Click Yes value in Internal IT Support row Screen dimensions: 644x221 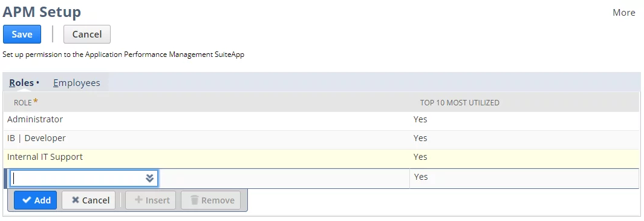[420, 157]
